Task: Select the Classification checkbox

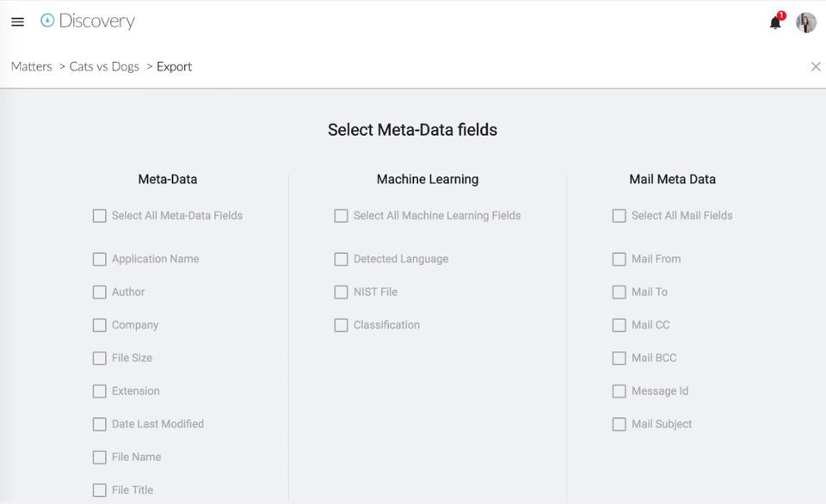Action: click(x=342, y=325)
